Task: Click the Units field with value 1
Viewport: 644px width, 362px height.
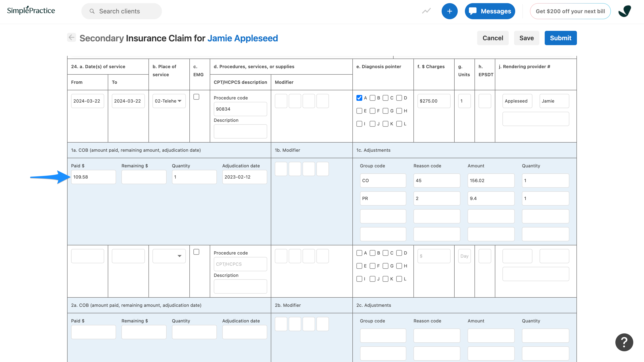Action: click(464, 101)
